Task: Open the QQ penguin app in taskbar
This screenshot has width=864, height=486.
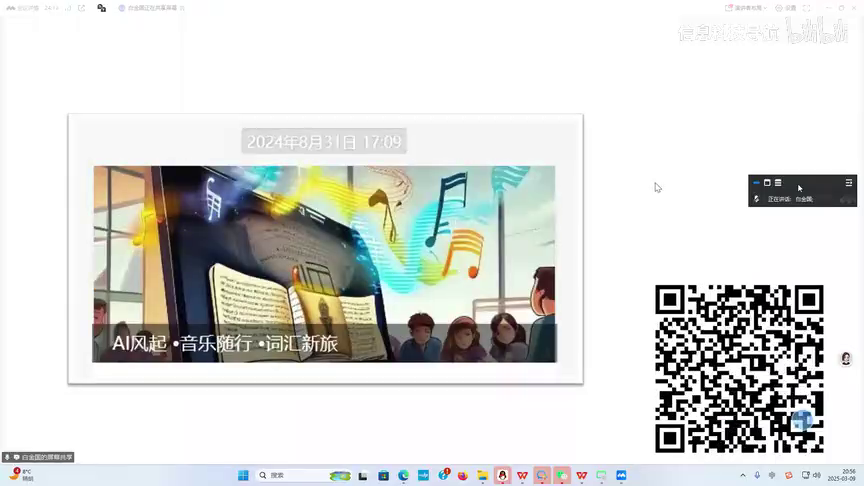Action: click(x=502, y=476)
